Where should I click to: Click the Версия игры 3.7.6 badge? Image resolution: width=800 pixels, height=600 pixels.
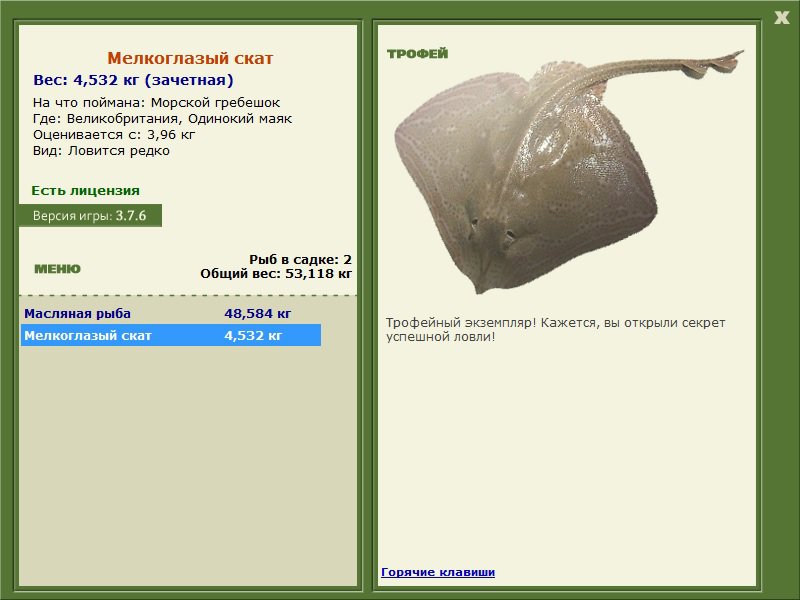point(90,215)
